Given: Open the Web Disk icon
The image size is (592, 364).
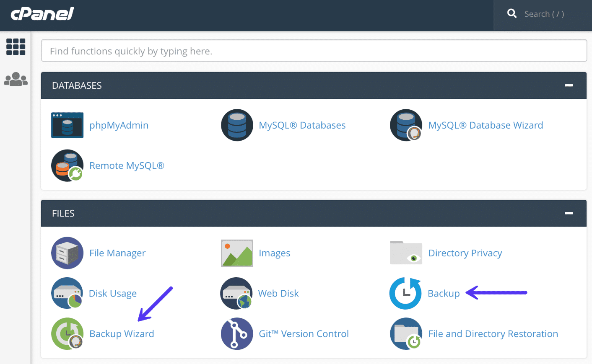Looking at the screenshot, I should 237,293.
